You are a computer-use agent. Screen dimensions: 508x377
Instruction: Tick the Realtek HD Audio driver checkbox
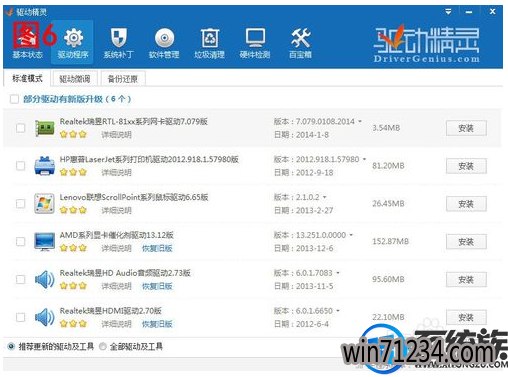21,279
